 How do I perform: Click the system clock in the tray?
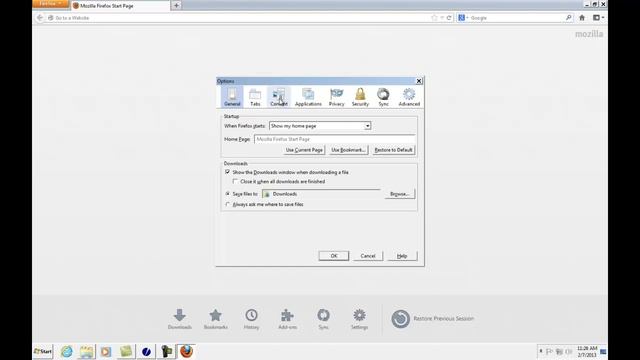(x=587, y=351)
